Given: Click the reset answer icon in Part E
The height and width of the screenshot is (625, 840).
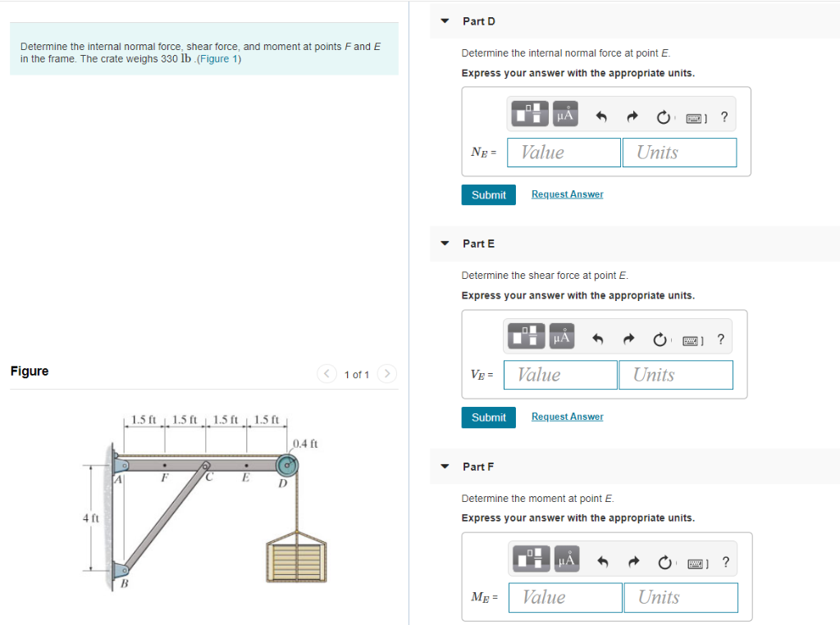Looking at the screenshot, I should (660, 339).
